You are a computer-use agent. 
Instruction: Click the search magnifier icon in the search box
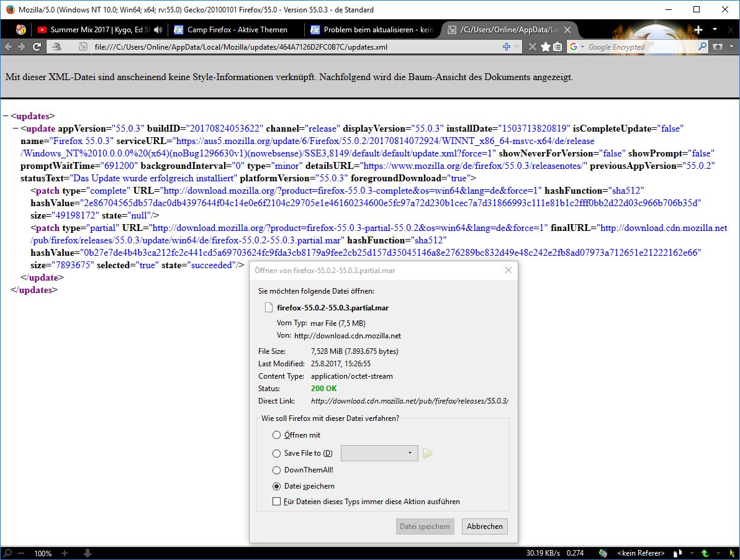pyautogui.click(x=702, y=47)
